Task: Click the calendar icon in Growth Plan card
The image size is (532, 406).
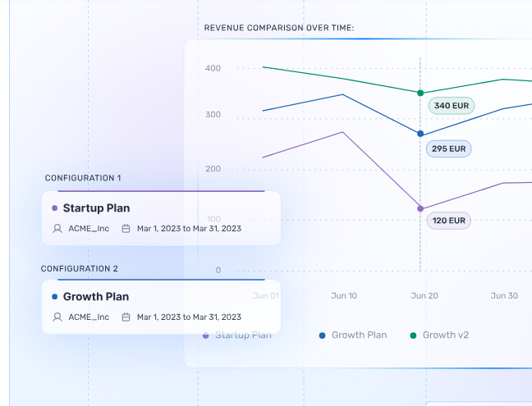Action: pyautogui.click(x=126, y=317)
